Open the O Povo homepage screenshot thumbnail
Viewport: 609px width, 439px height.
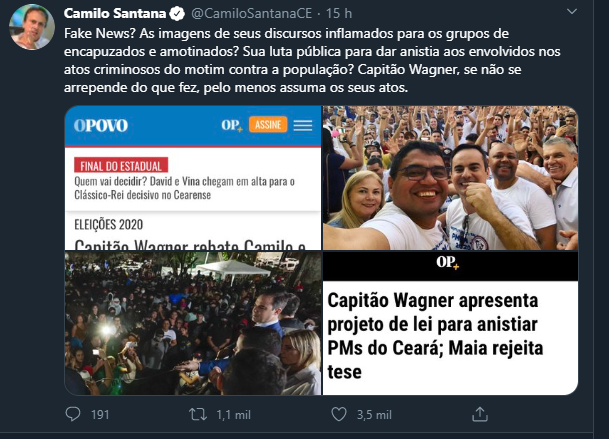click(x=193, y=178)
